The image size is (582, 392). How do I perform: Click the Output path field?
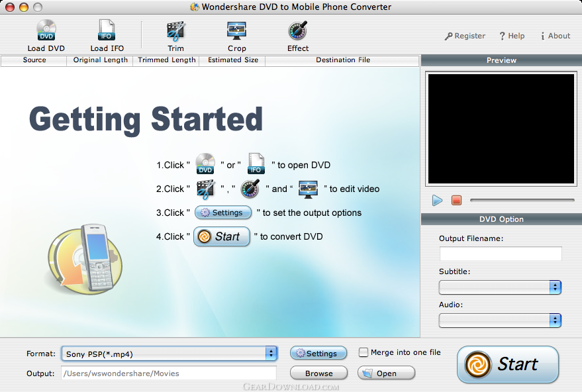tap(169, 373)
